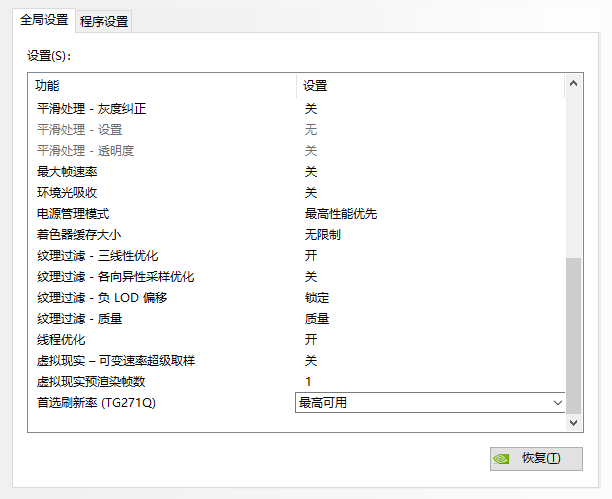Click the 无限制 shader cache value
Image resolution: width=612 pixels, height=499 pixels.
coord(322,235)
